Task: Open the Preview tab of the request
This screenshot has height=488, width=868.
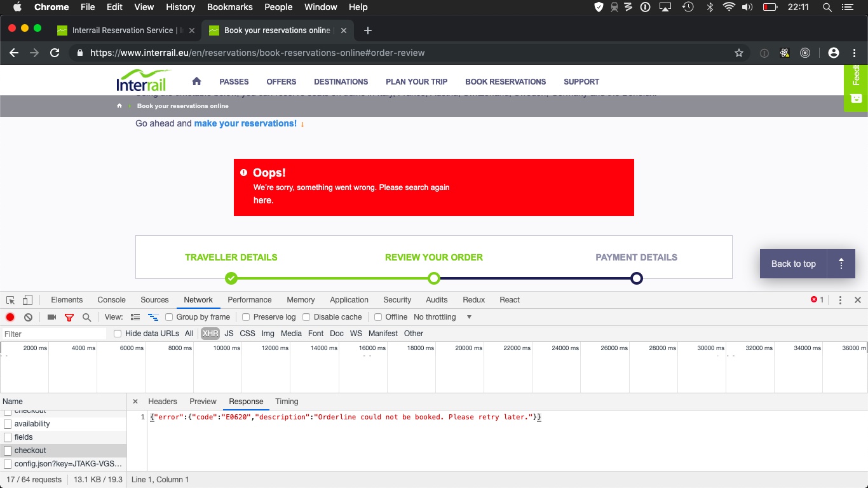Action: click(x=203, y=402)
